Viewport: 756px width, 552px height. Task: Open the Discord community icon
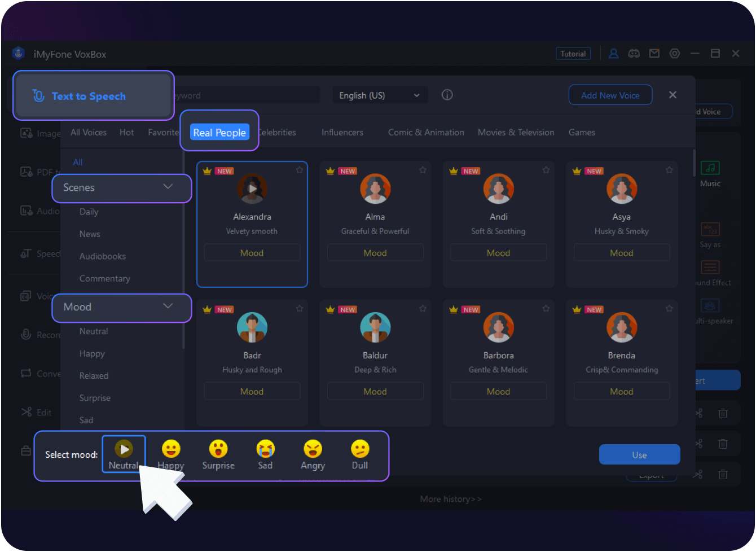point(634,54)
